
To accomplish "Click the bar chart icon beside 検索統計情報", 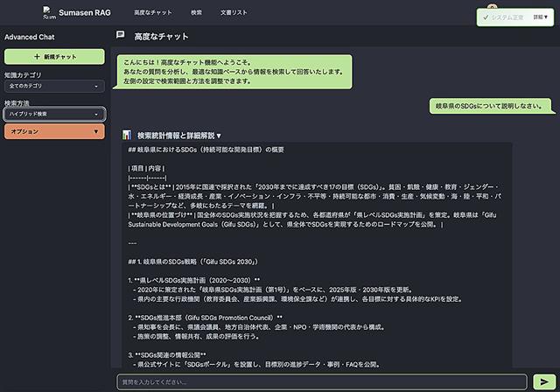I will 127,135.
